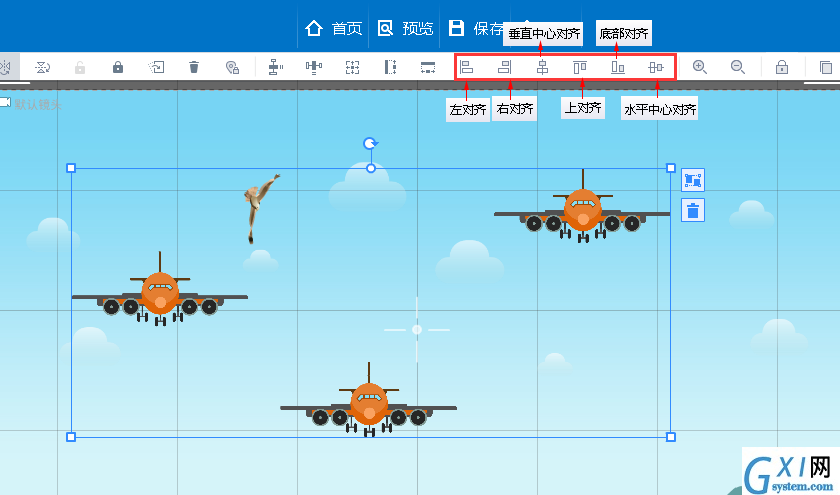
Task: Click the top-right selection resize handle
Action: coord(671,168)
